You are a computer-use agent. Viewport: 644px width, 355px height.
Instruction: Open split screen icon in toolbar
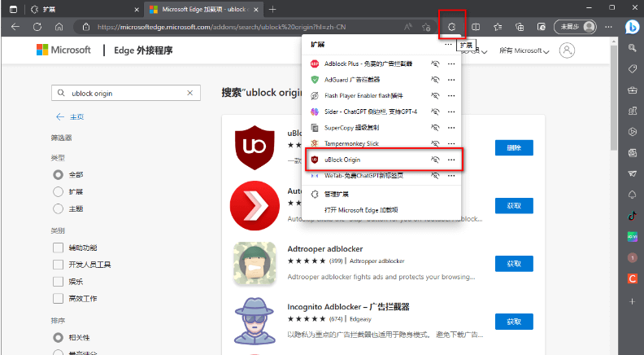click(x=476, y=27)
